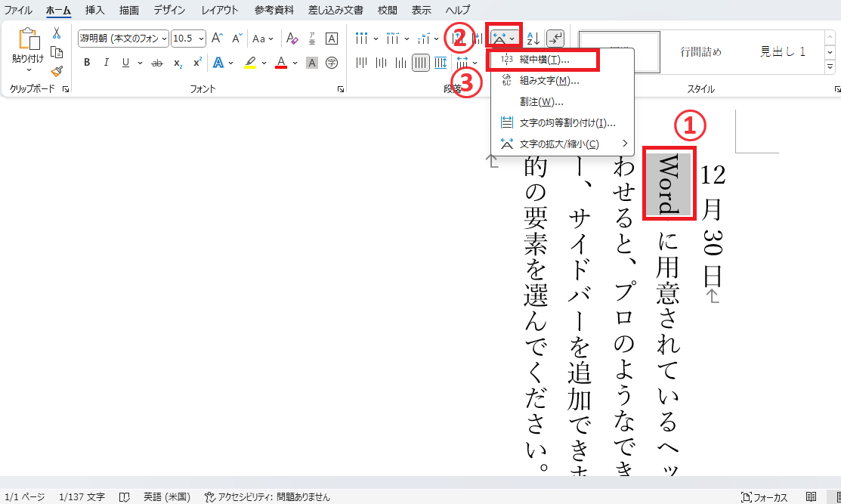Toggle Italic formatting
The image size is (841, 504).
(x=106, y=63)
